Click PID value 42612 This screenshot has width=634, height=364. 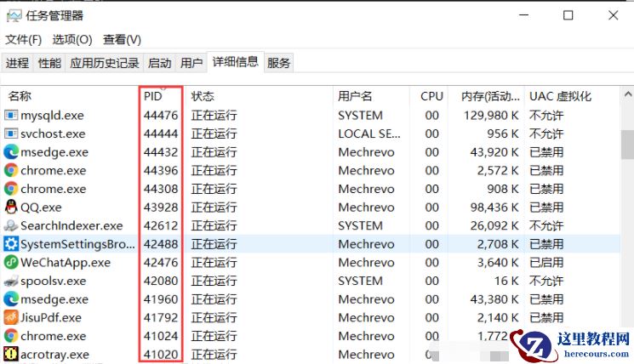click(161, 226)
